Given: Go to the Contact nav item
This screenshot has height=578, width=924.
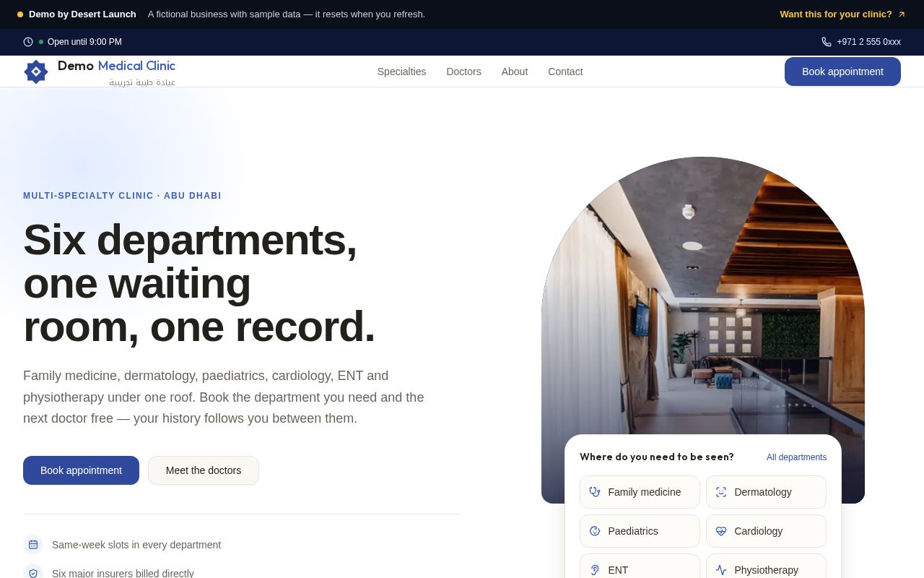Looking at the screenshot, I should 565,72.
